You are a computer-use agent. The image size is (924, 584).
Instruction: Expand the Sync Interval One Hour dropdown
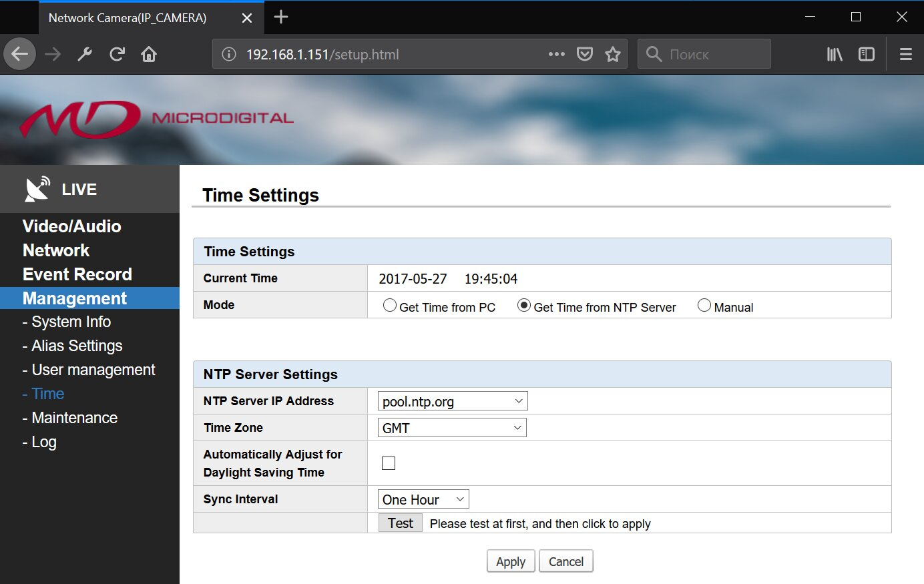click(x=423, y=499)
